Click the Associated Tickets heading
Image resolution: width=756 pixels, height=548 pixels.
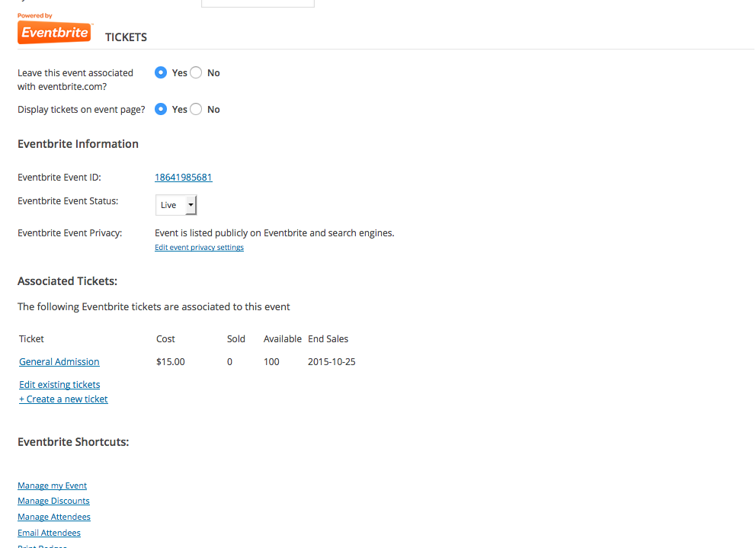[x=68, y=281]
